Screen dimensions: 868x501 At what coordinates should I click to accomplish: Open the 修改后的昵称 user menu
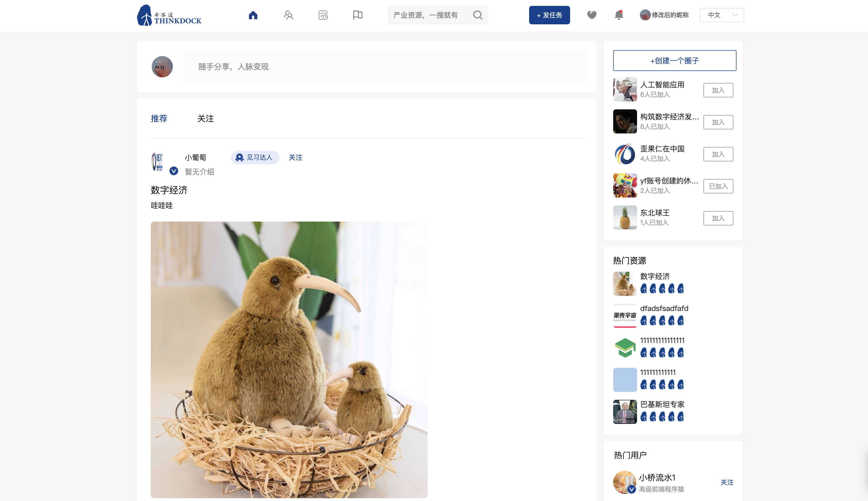tap(664, 15)
